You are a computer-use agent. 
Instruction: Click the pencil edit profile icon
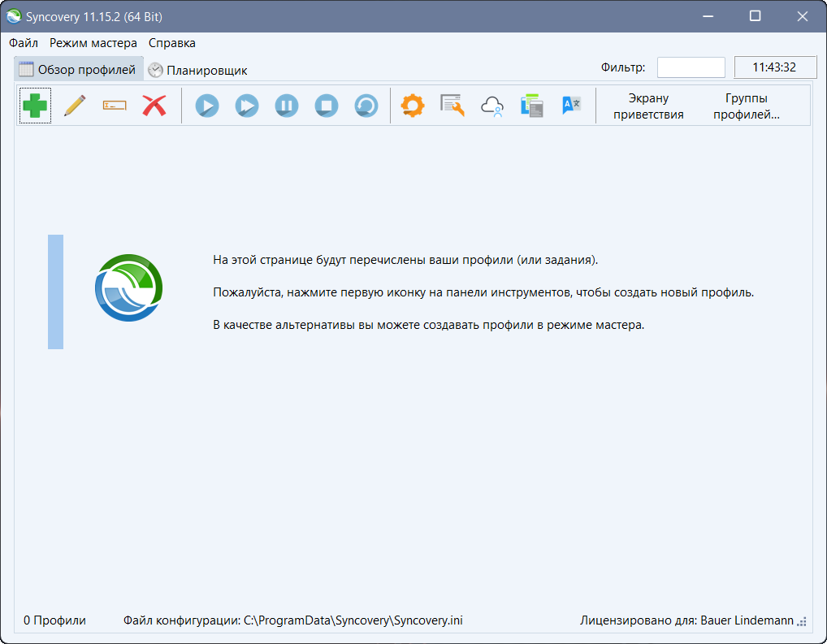coord(75,106)
